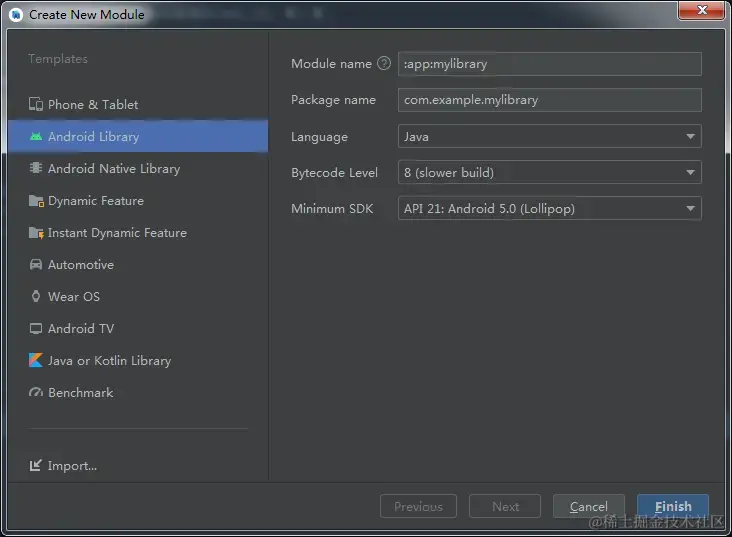
Task: Click the Dynamic Feature folder icon
Action: [x=36, y=201]
